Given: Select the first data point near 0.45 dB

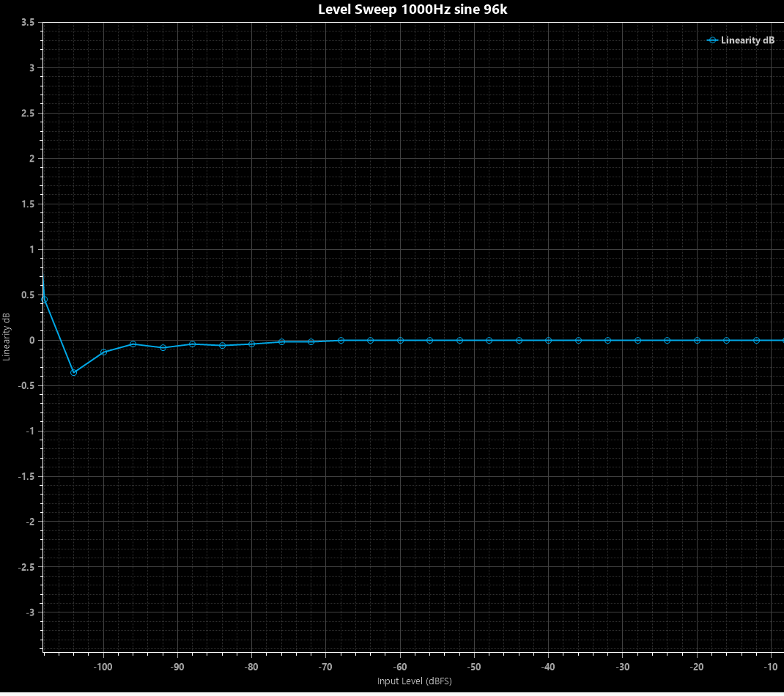Looking at the screenshot, I should (45, 300).
